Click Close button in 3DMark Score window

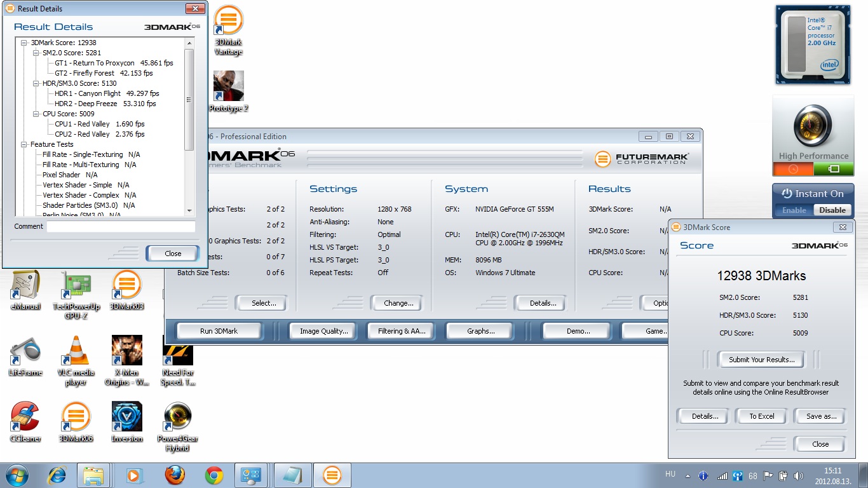pos(820,444)
